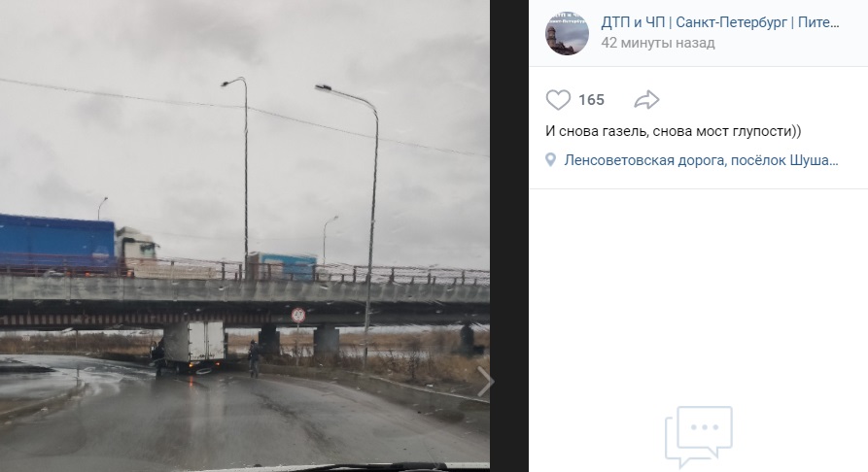Like the post with the heart icon

558,100
